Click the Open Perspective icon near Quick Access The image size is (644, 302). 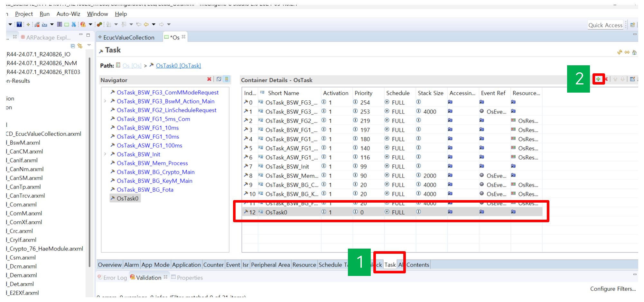coord(632,25)
